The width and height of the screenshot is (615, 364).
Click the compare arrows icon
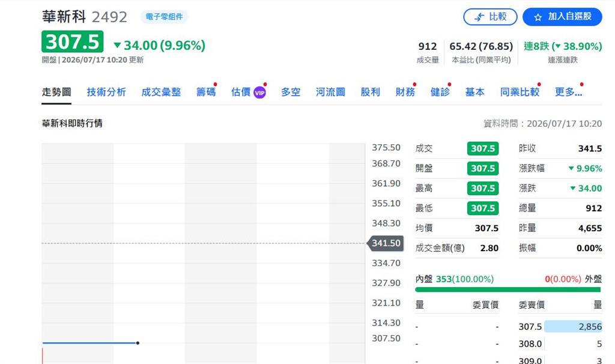pos(479,17)
